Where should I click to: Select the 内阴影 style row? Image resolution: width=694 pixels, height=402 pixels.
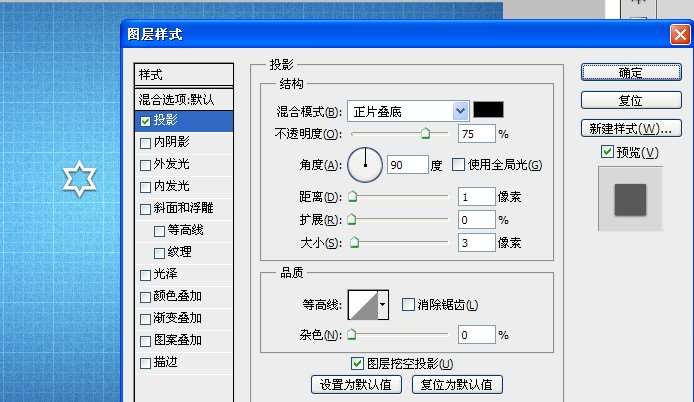(x=184, y=143)
